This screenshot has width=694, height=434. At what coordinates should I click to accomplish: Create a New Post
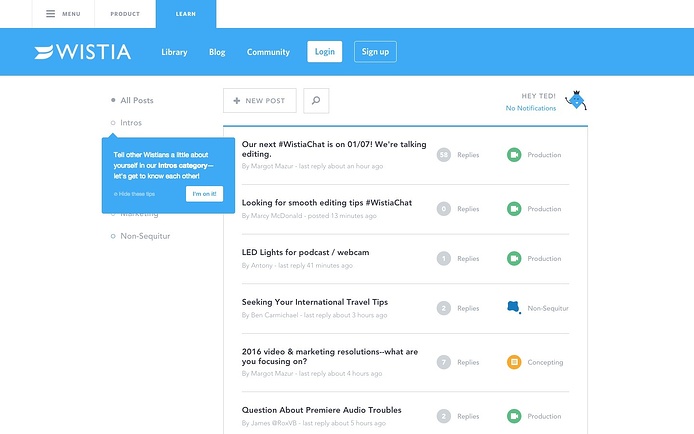[260, 101]
